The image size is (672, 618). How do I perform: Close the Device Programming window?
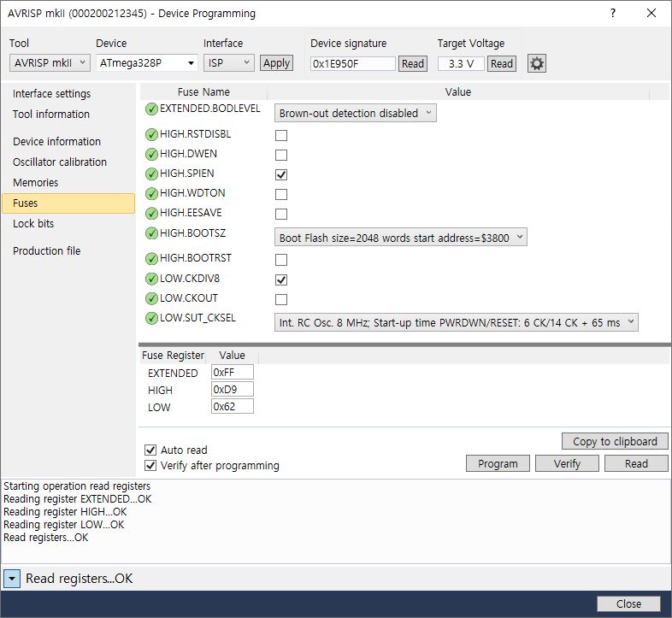tap(651, 14)
